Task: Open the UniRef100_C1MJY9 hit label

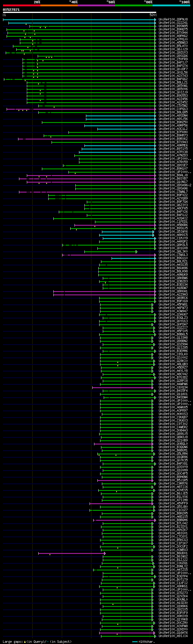Action: (x=173, y=238)
